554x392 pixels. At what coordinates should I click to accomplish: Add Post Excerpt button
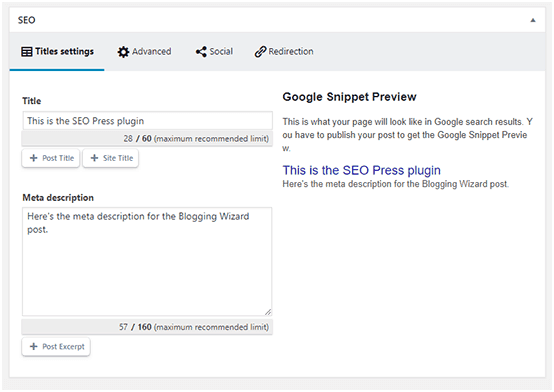tap(56, 347)
